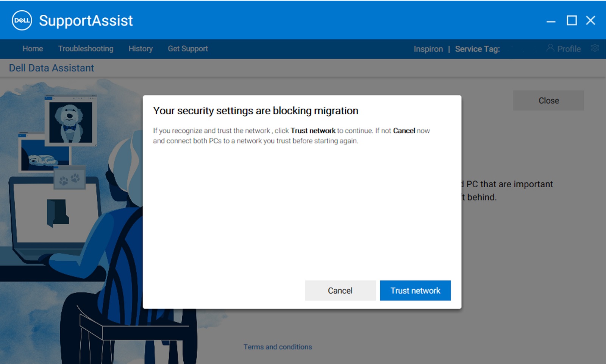Open the settings gear icon
This screenshot has height=364, width=606.
point(595,48)
